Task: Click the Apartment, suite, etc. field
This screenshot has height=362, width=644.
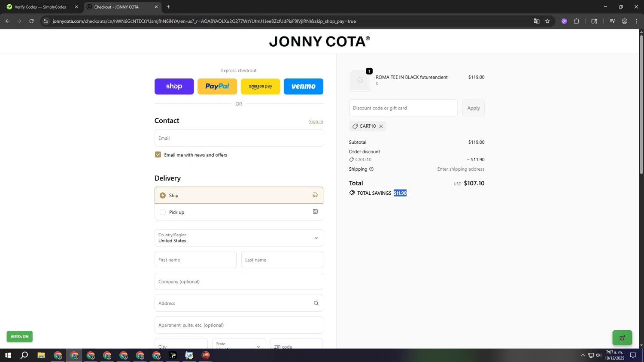Action: coord(239,325)
